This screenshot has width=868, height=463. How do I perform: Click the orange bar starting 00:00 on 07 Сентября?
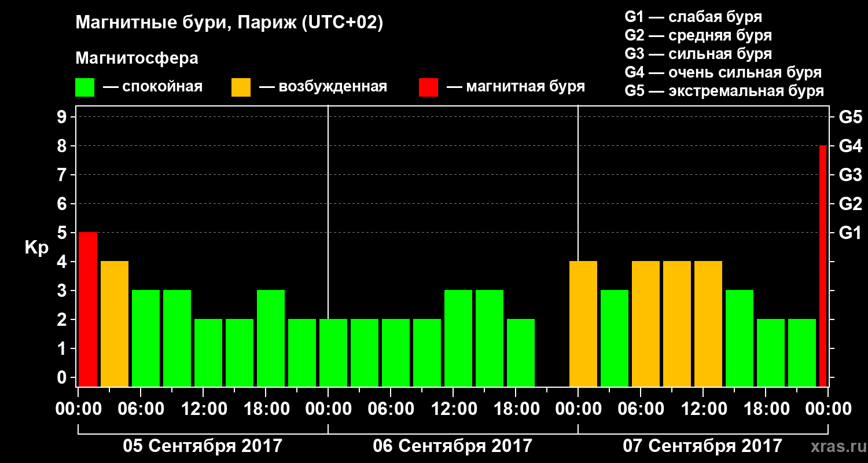(x=583, y=324)
